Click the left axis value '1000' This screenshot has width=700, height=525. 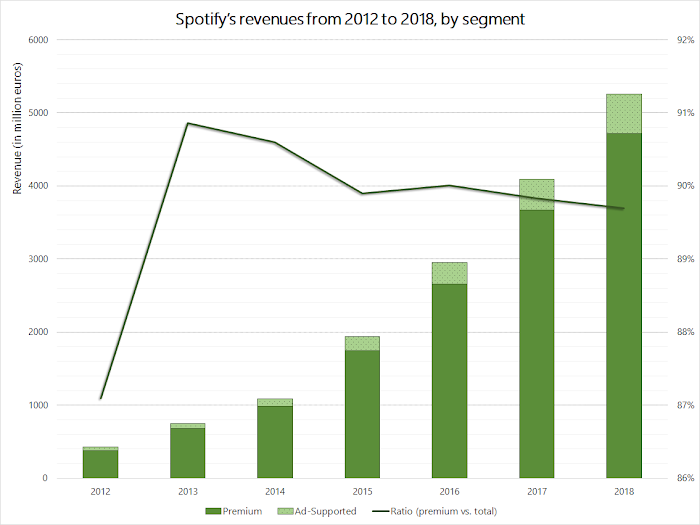(38, 405)
